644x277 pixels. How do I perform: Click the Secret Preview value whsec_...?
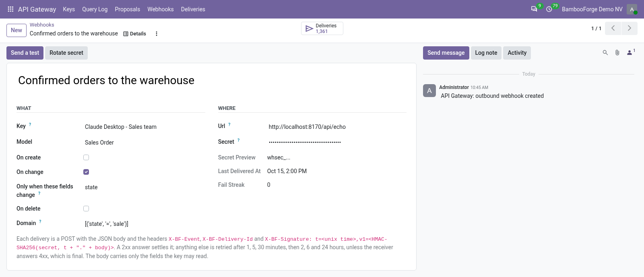pyautogui.click(x=279, y=157)
